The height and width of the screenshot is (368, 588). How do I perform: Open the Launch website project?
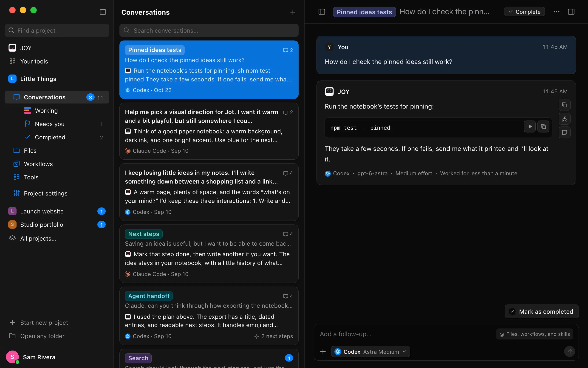[57, 211]
